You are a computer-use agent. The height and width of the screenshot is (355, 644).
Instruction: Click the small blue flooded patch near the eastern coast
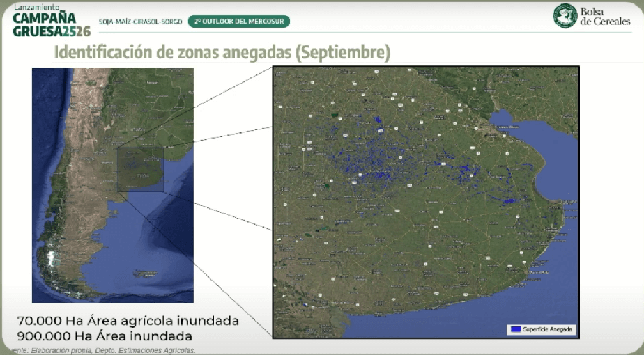click(510, 200)
